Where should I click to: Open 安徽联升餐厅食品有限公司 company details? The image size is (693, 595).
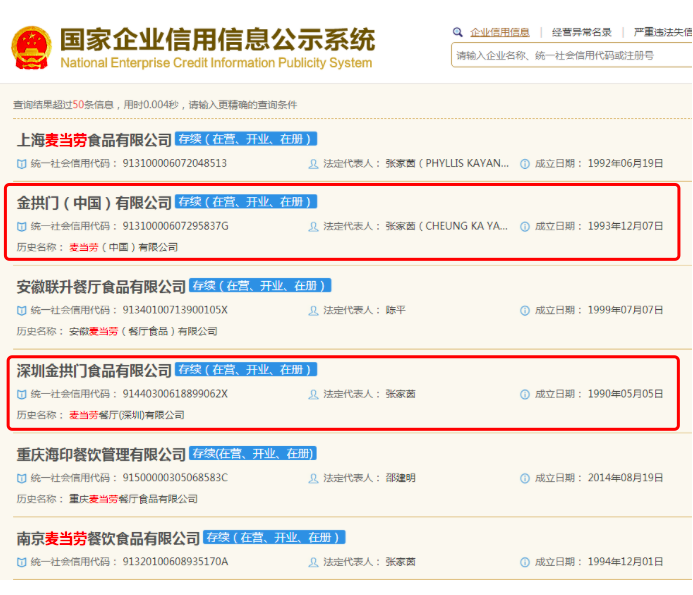pyautogui.click(x=101, y=287)
